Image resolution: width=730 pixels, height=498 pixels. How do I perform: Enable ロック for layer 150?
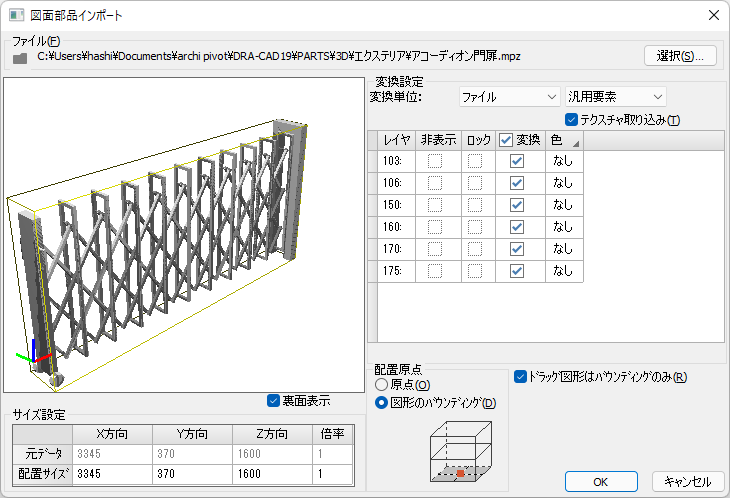click(x=475, y=205)
